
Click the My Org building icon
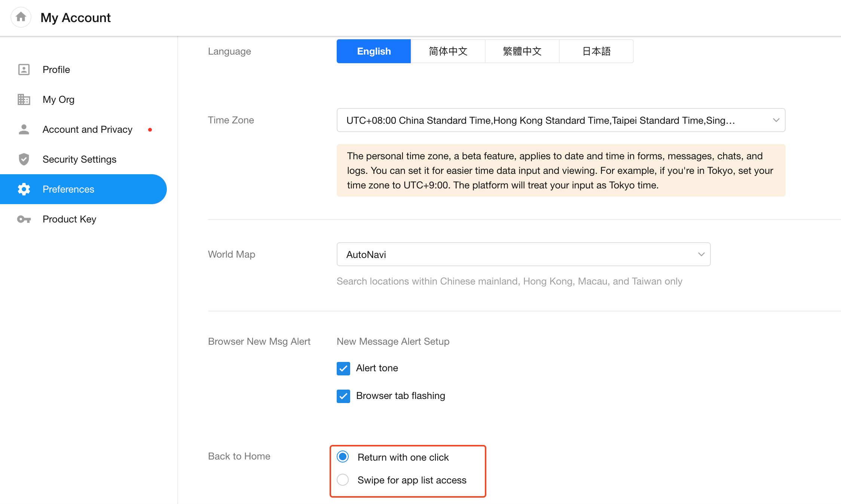click(x=24, y=99)
